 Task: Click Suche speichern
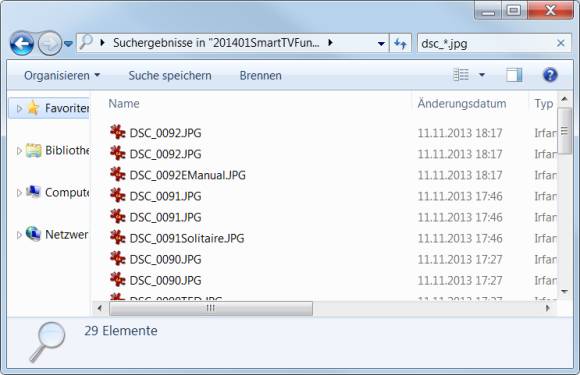[170, 75]
